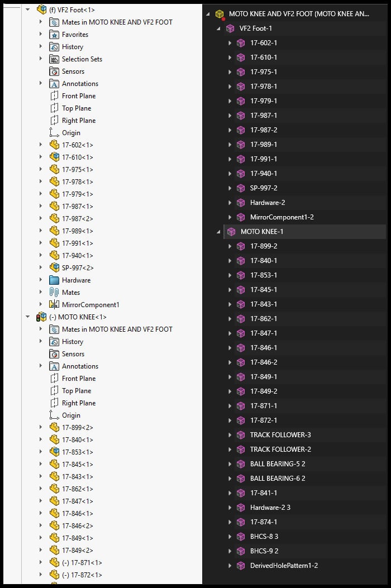This screenshot has width=391, height=588.
Task: Click the Hardware folder icon in left tree
Action: [x=54, y=280]
